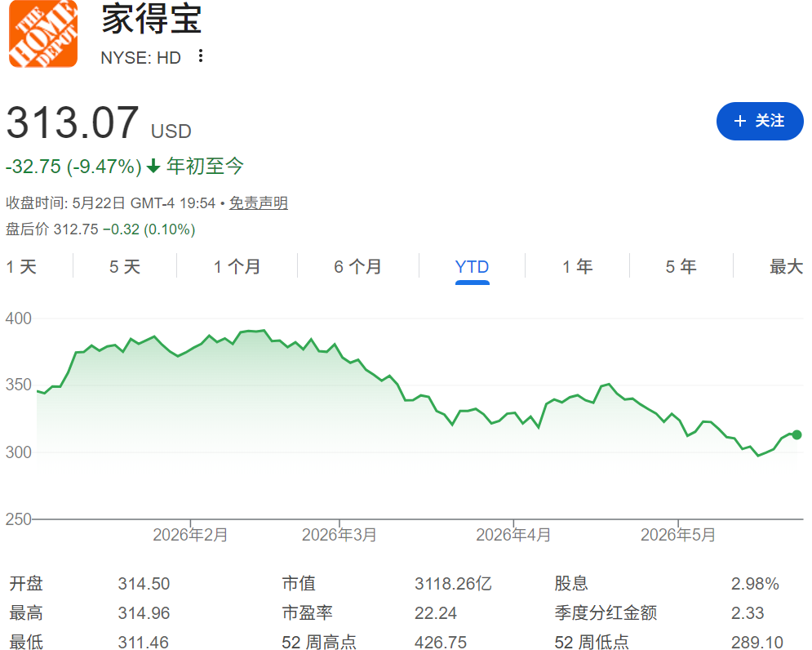Image resolution: width=812 pixels, height=650 pixels.
Task: Click the 收盘时间 timestamp text
Action: point(110,203)
